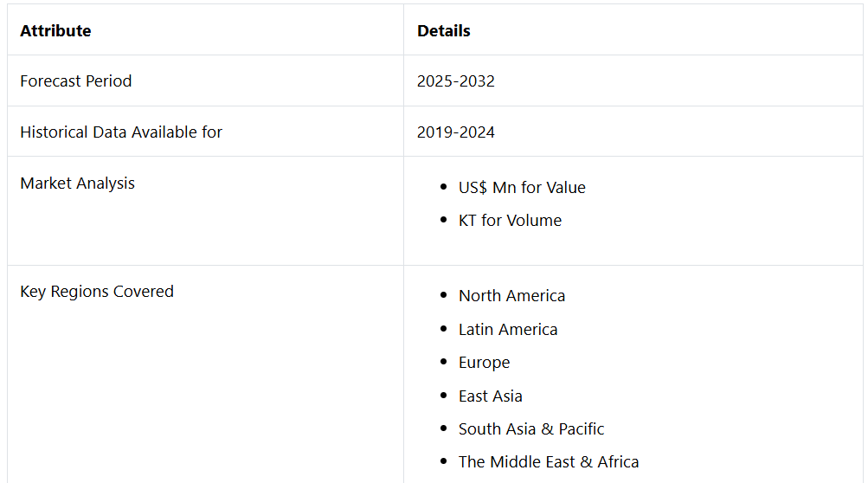Viewport: 868px width, 483px height.
Task: Click the 2019-2024 value
Action: coord(456,132)
